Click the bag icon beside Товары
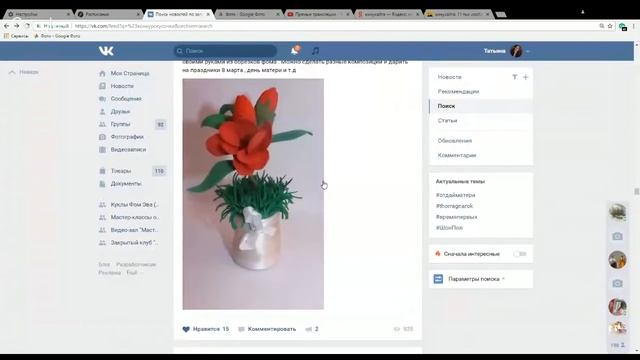 coord(102,171)
